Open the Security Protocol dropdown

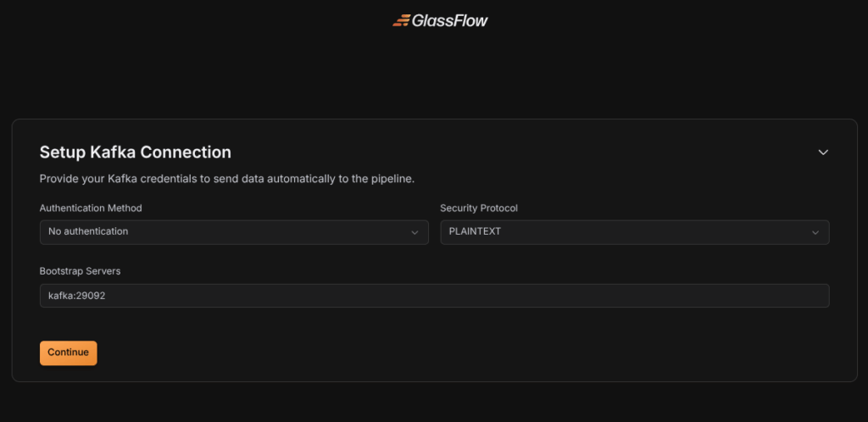pos(634,232)
